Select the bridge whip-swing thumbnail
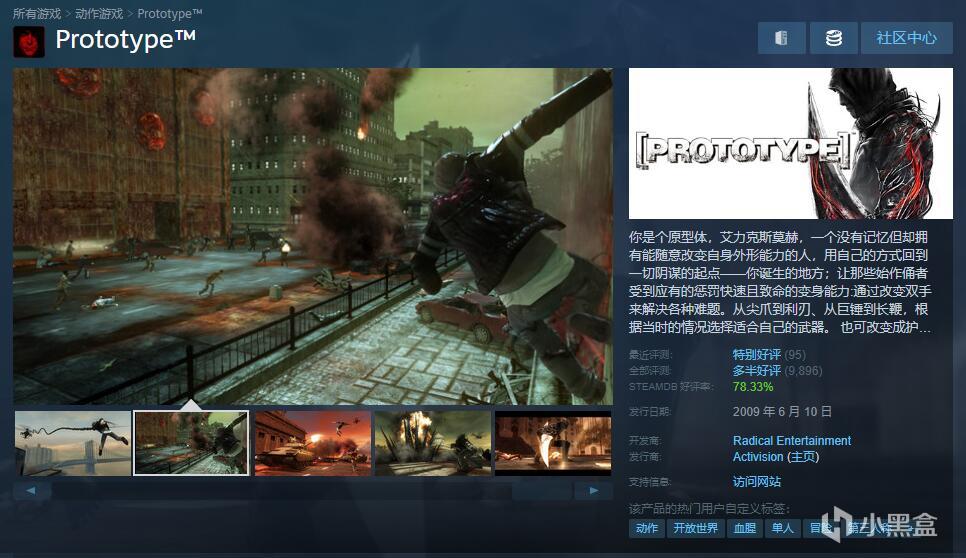Image resolution: width=966 pixels, height=558 pixels. pos(73,443)
